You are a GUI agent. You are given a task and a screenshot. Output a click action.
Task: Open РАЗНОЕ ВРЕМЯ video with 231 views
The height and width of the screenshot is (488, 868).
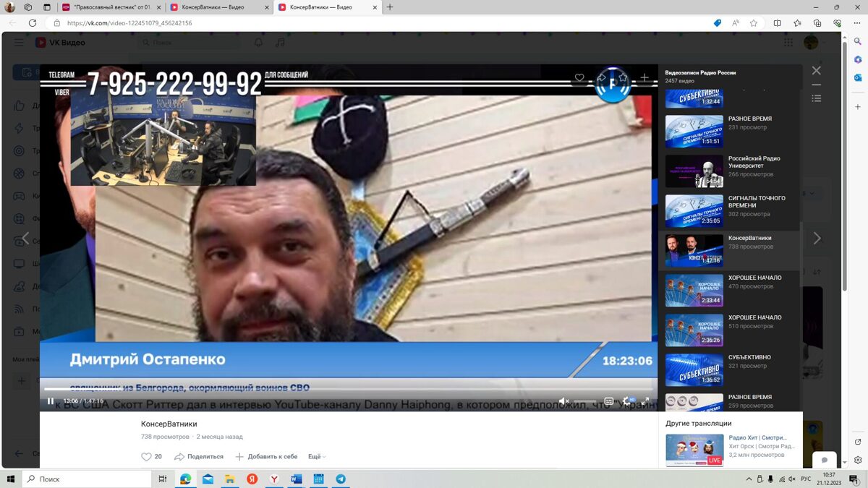[x=731, y=131]
